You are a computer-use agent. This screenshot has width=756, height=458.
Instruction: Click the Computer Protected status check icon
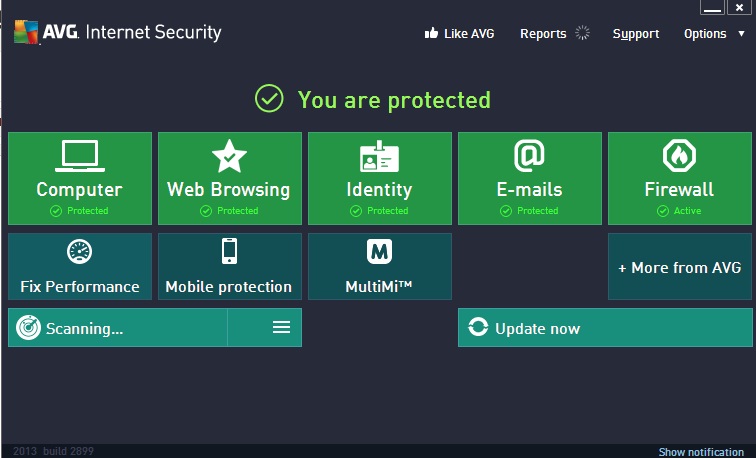[56, 211]
